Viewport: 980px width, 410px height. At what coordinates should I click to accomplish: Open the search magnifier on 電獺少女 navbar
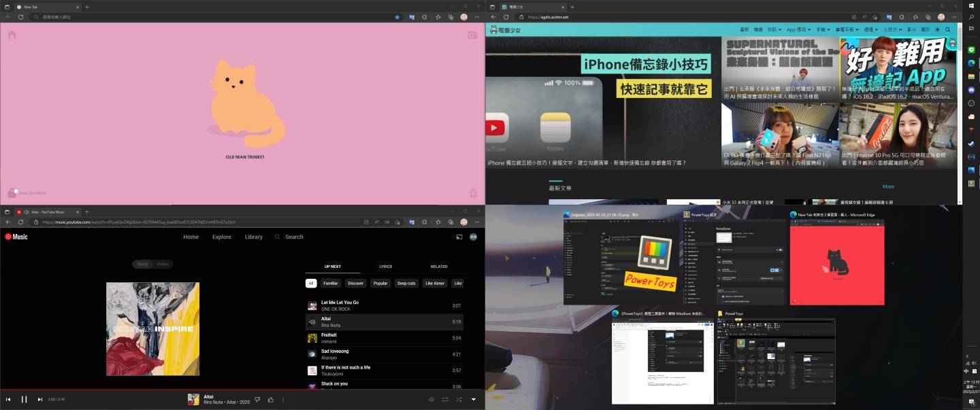947,29
